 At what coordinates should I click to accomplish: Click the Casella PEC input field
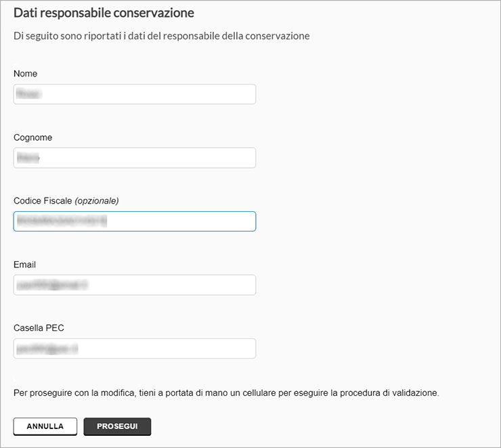(135, 349)
